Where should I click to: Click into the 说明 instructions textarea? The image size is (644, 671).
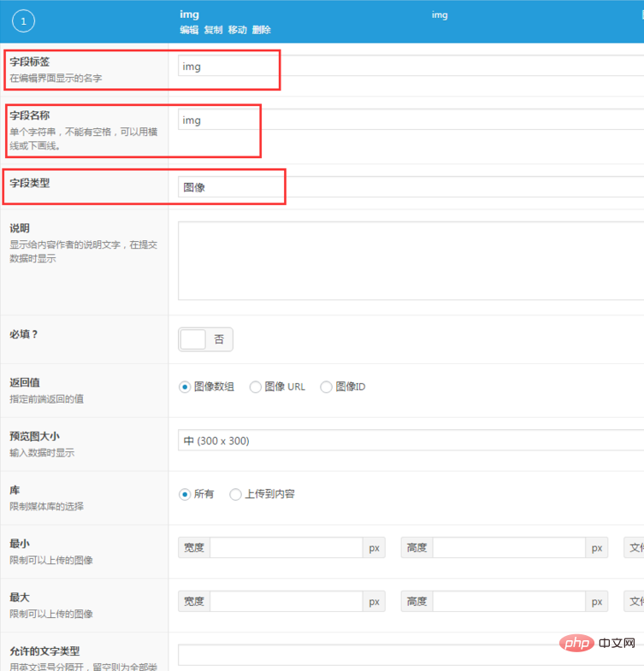tap(411, 261)
